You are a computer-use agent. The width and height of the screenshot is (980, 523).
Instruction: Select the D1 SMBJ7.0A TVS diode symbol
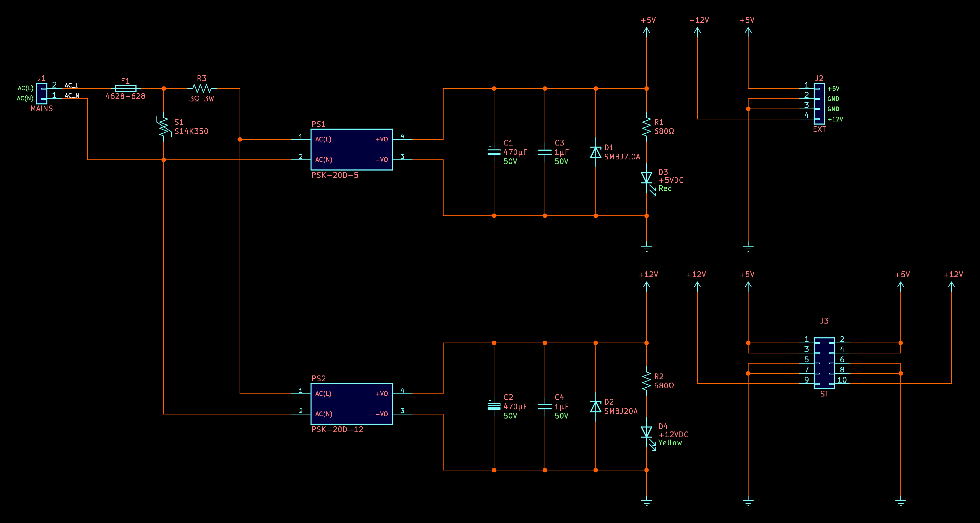point(595,152)
